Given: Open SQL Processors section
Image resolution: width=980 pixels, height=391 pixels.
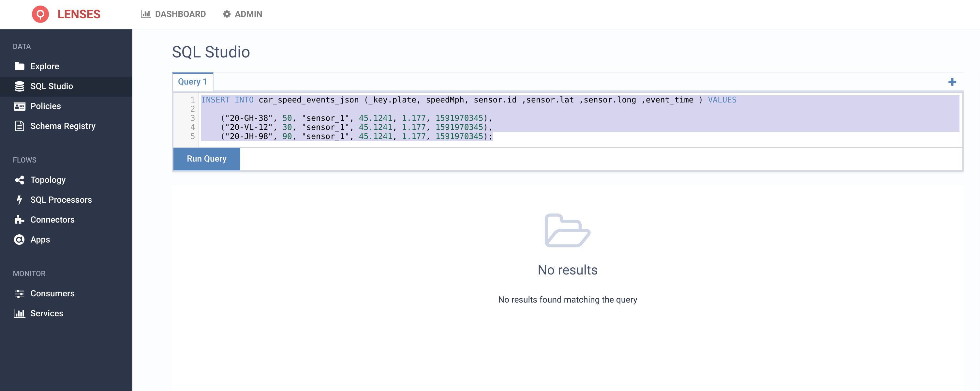Looking at the screenshot, I should click(x=61, y=199).
